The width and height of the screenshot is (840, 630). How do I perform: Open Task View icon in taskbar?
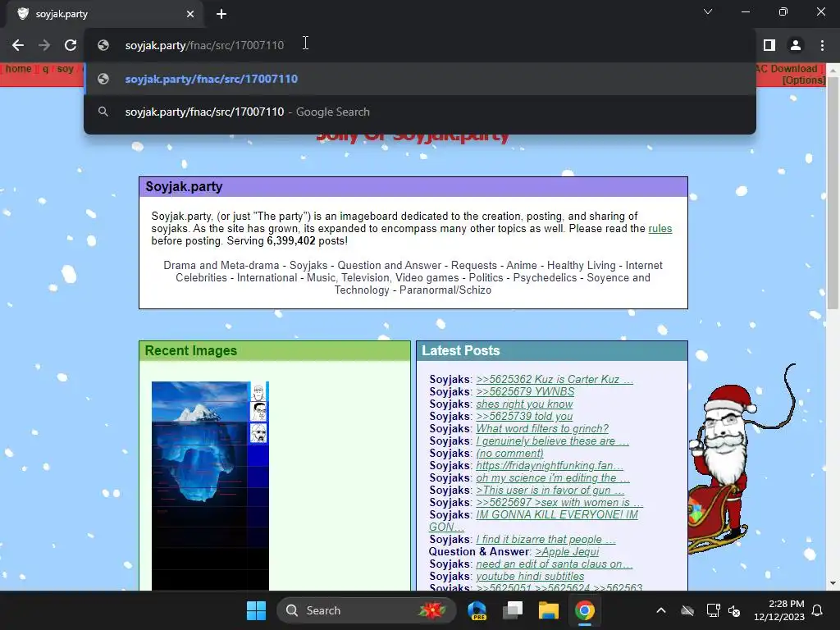tap(513, 610)
